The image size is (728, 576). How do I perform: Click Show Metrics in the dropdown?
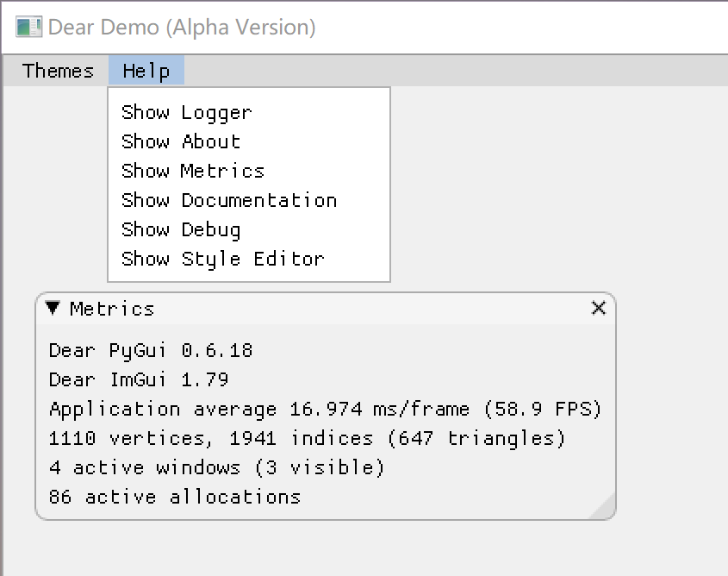click(x=193, y=171)
